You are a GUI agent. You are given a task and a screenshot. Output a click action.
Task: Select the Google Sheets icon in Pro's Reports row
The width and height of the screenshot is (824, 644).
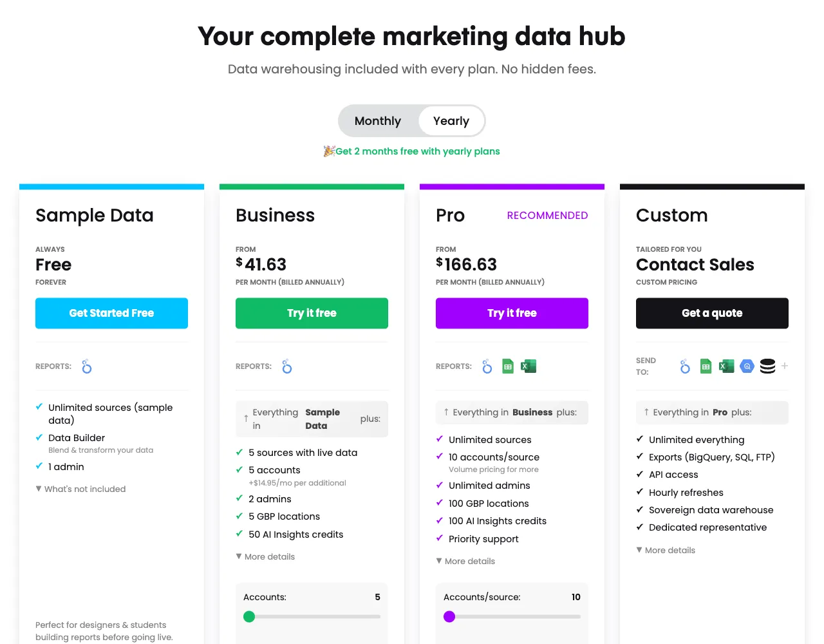(x=507, y=366)
